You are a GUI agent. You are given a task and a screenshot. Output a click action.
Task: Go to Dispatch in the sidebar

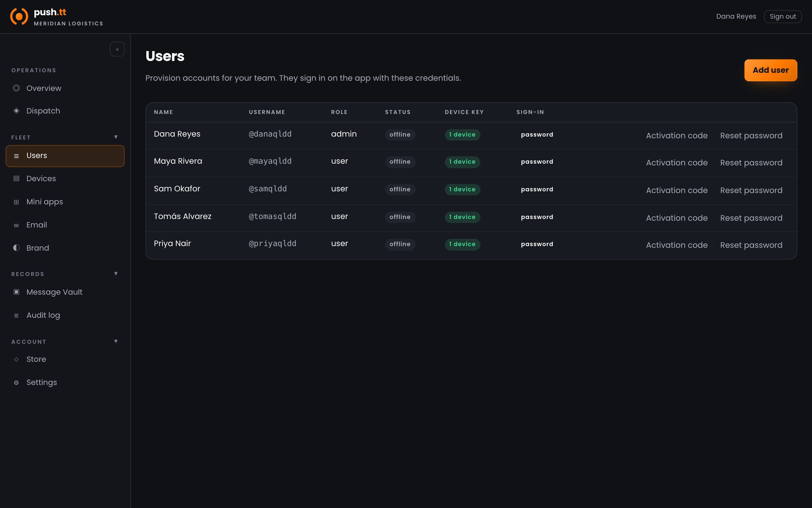coord(65,111)
